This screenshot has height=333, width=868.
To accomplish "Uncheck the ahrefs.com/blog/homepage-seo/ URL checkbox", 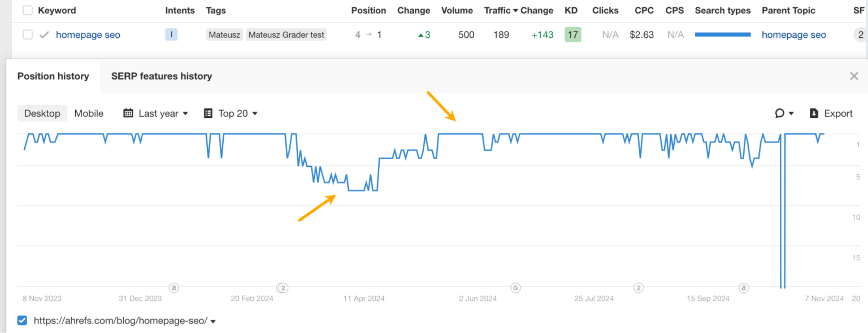I will click(21, 321).
